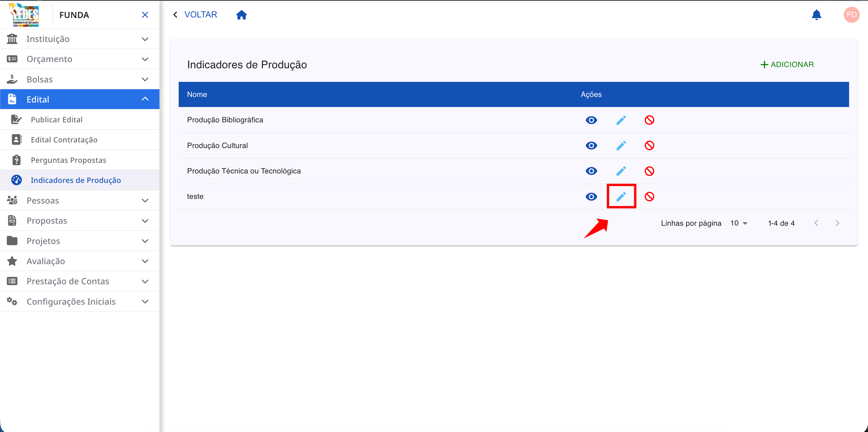Viewport: 868px width, 432px height.
Task: Open the rows per page dropdown
Action: (739, 223)
